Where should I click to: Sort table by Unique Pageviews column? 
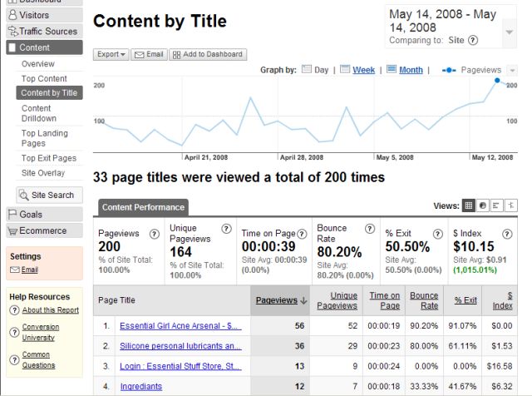coord(337,300)
